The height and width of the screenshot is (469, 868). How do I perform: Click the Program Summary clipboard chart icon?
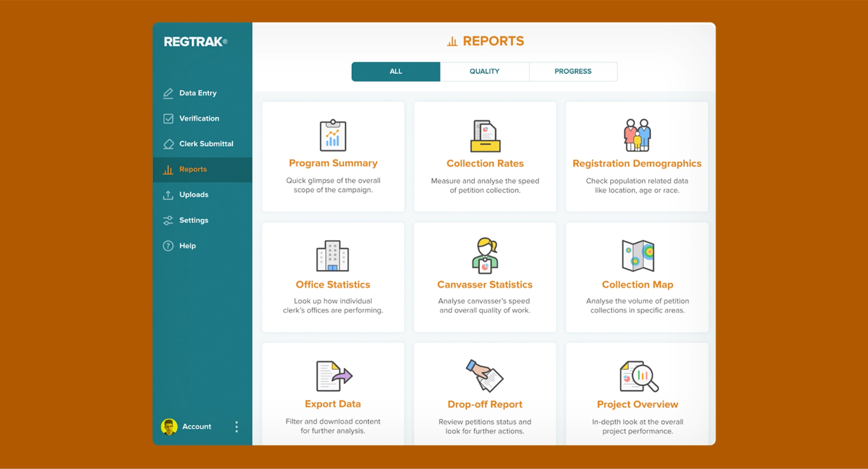(333, 135)
